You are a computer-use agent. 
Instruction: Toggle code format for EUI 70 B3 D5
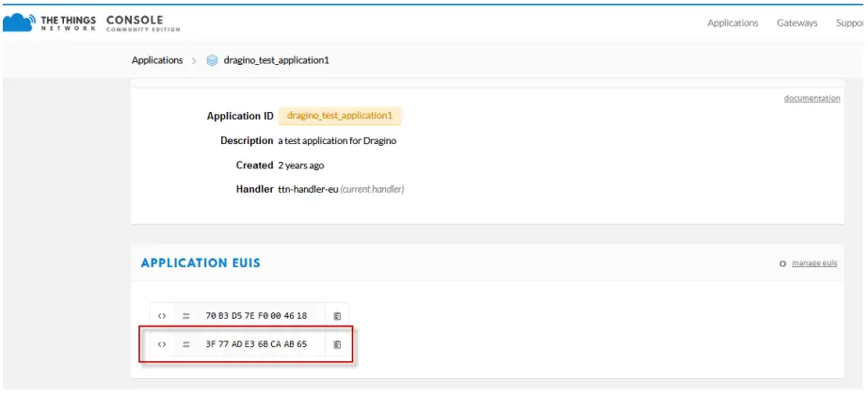coord(162,316)
